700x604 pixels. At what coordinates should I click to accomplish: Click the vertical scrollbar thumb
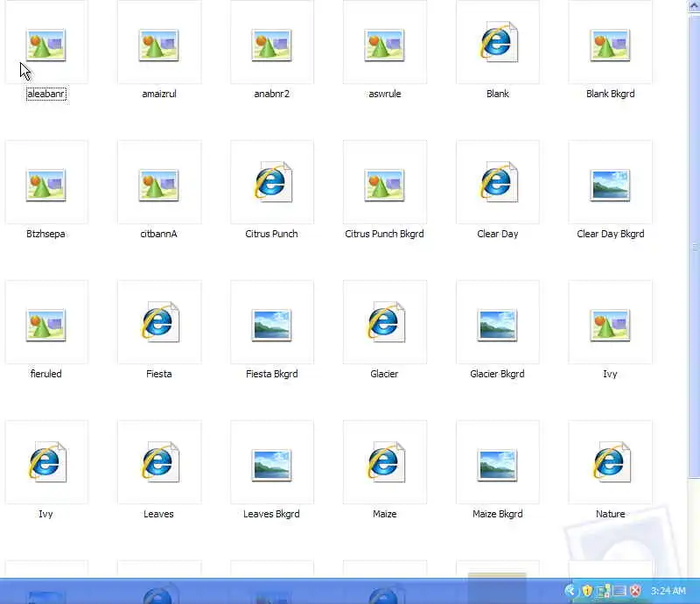pos(694,245)
